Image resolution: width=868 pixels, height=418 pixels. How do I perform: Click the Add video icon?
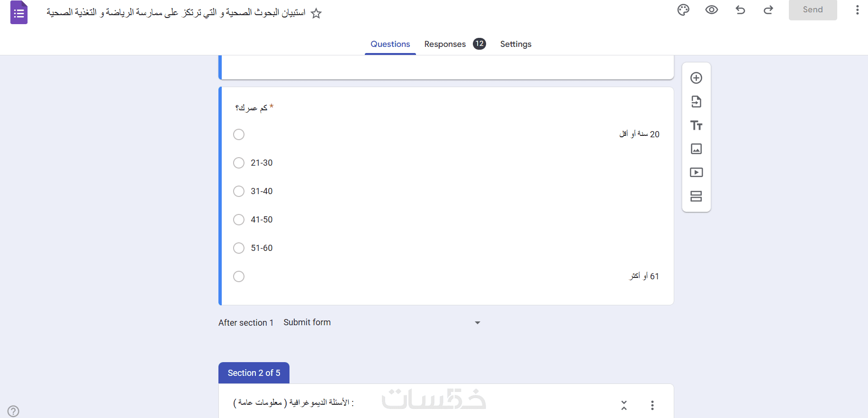coord(696,172)
